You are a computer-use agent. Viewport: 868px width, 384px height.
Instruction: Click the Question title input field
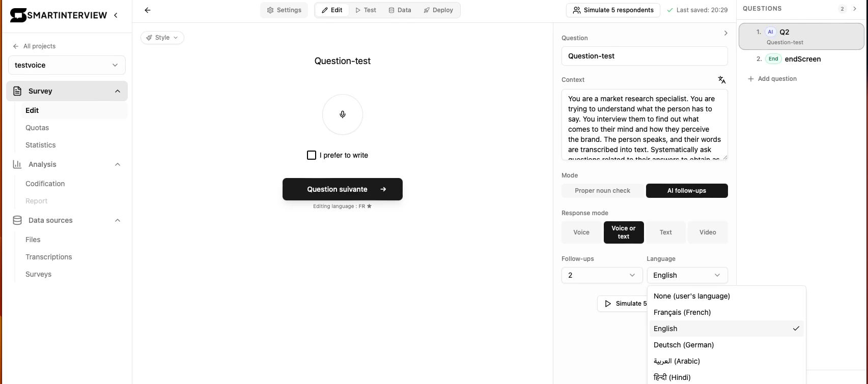tap(645, 56)
